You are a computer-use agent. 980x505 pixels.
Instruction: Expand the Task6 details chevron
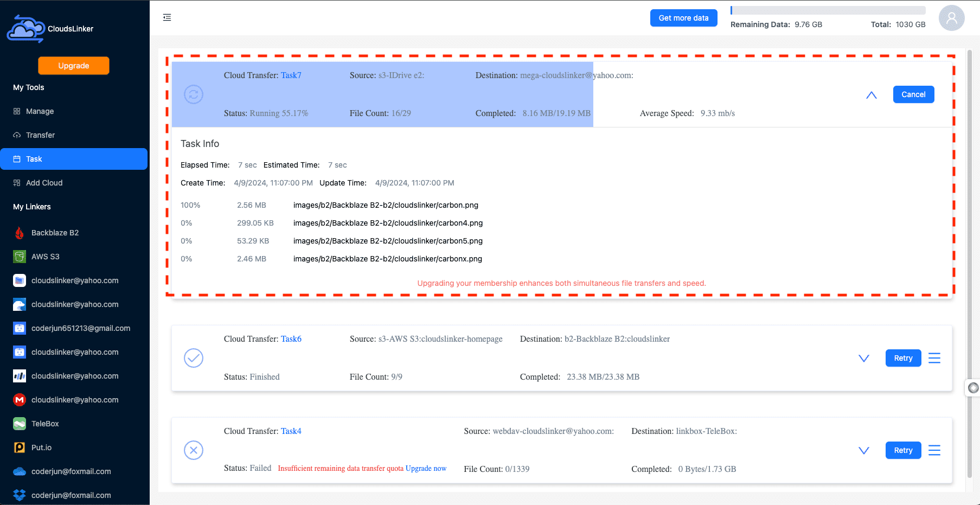(864, 359)
